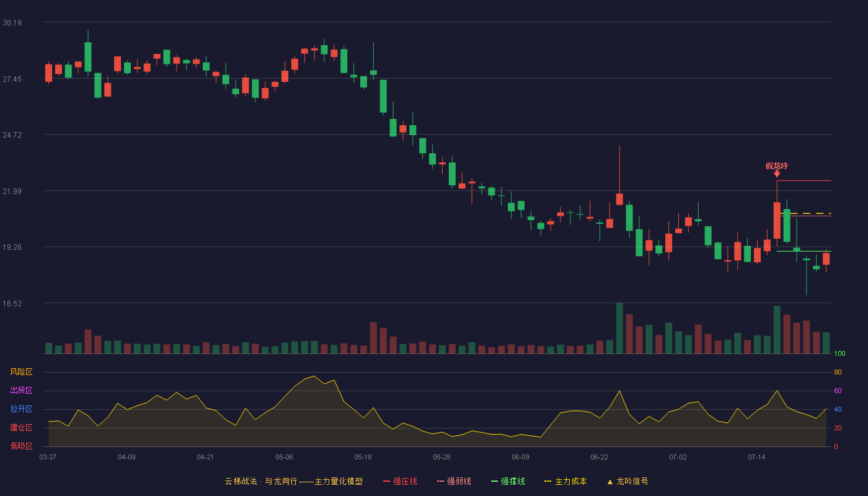Screen dimensions: 868x496
Task: Click the 03-27 date axis label
Action: click(48, 457)
